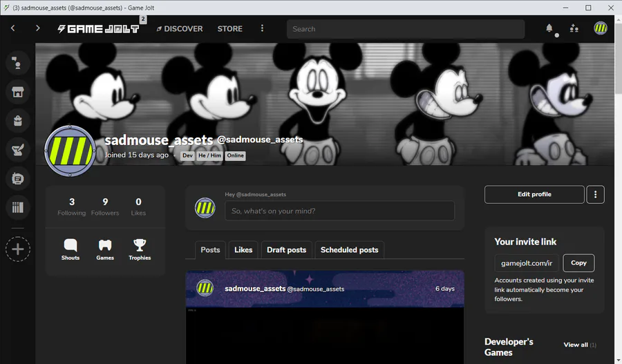The width and height of the screenshot is (622, 364).
Task: Click the He / Him tag
Action: coord(210,155)
